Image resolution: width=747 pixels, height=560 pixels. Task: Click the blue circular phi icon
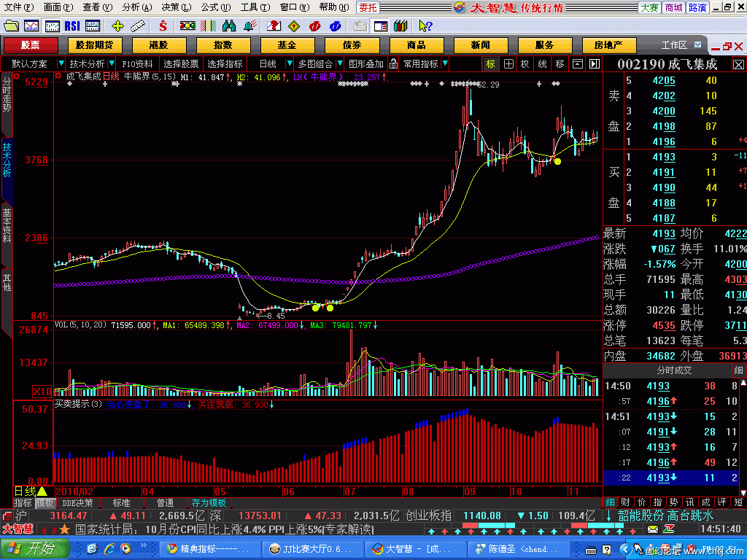pos(335,26)
